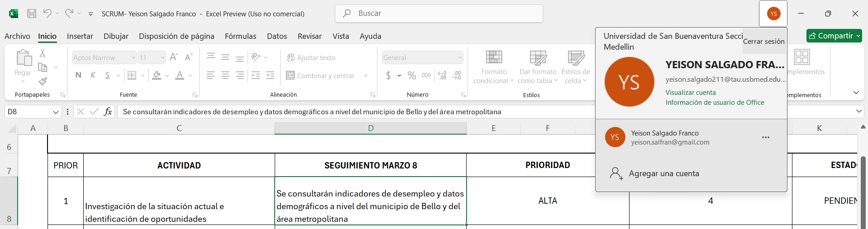Select the Format Painter brush icon
This screenshot has width=868, height=229.
point(43,81)
